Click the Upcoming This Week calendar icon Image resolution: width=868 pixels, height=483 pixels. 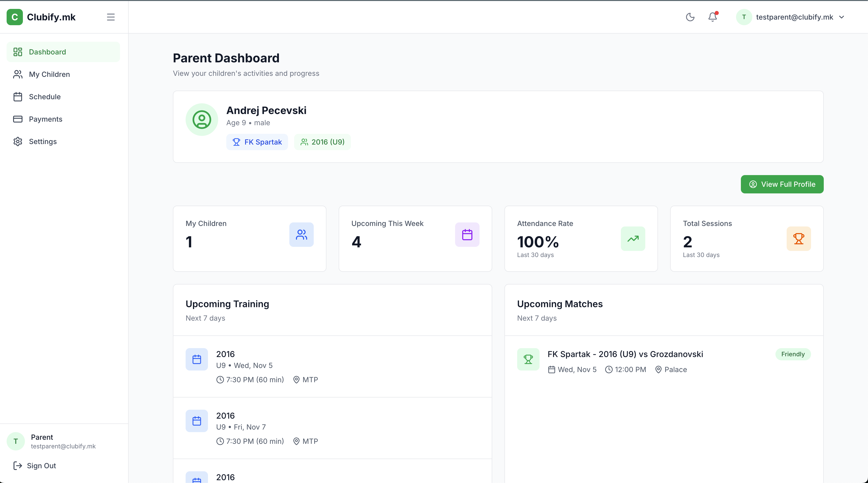(467, 234)
